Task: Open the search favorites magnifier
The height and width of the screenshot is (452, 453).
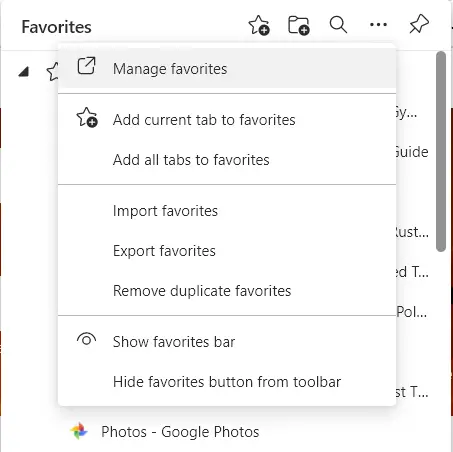Action: click(x=338, y=25)
